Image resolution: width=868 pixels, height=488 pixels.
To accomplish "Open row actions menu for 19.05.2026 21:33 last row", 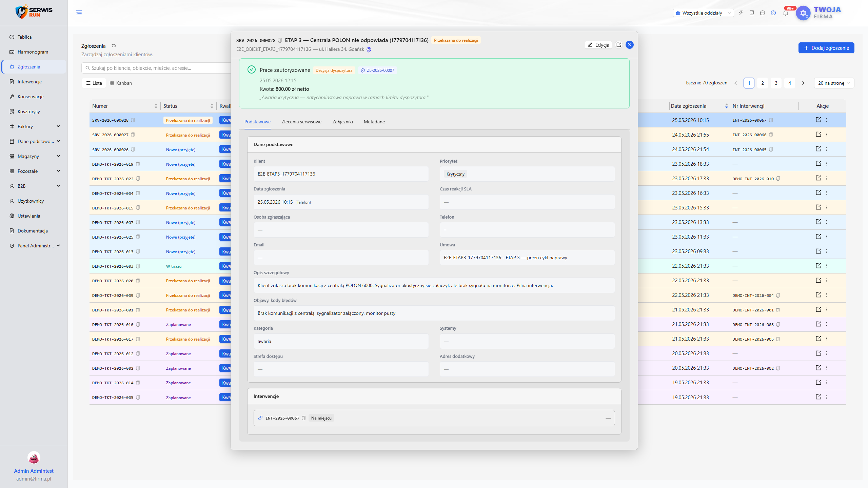I will click(x=827, y=397).
